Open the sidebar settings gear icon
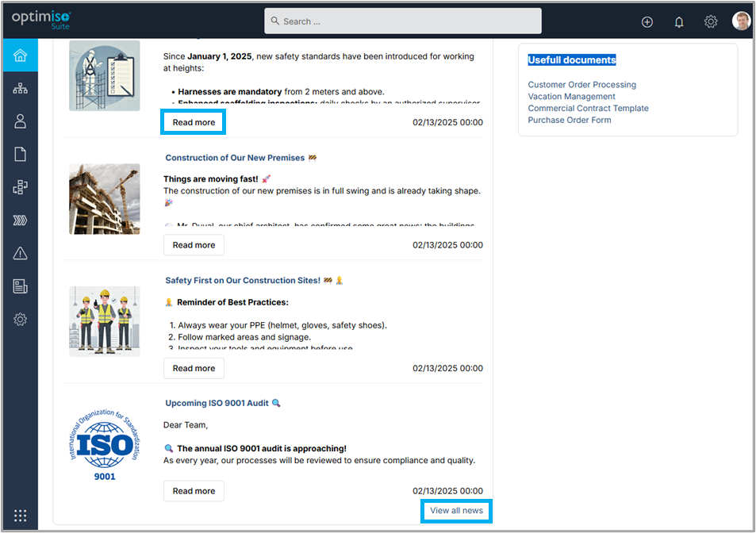Image resolution: width=756 pixels, height=533 pixels. pyautogui.click(x=20, y=320)
